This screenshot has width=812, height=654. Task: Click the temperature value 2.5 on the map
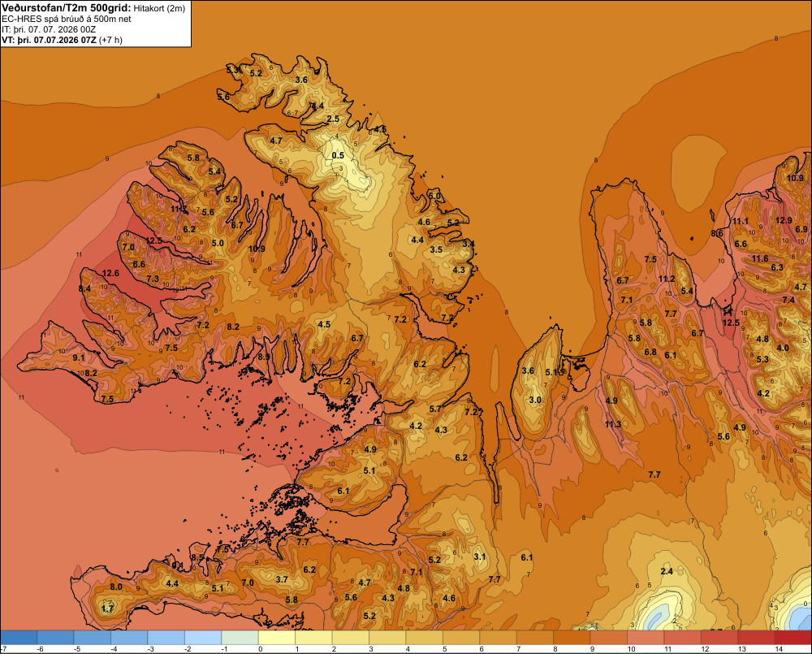coord(333,119)
